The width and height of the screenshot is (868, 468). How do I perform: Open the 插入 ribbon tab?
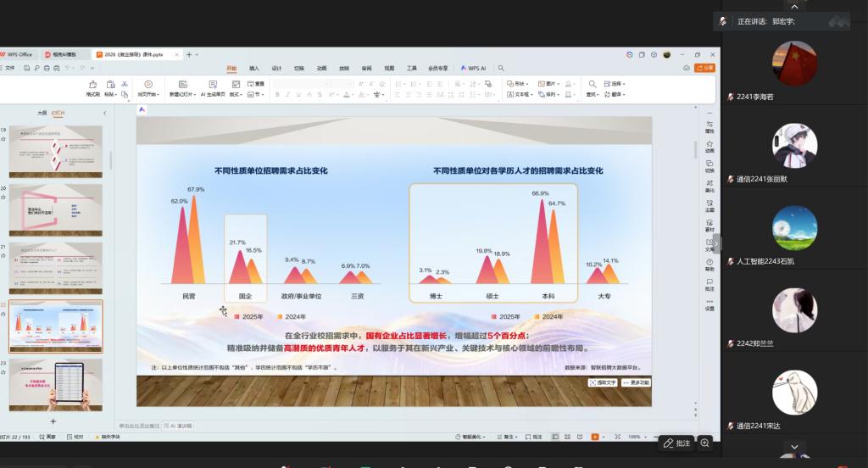tap(253, 68)
